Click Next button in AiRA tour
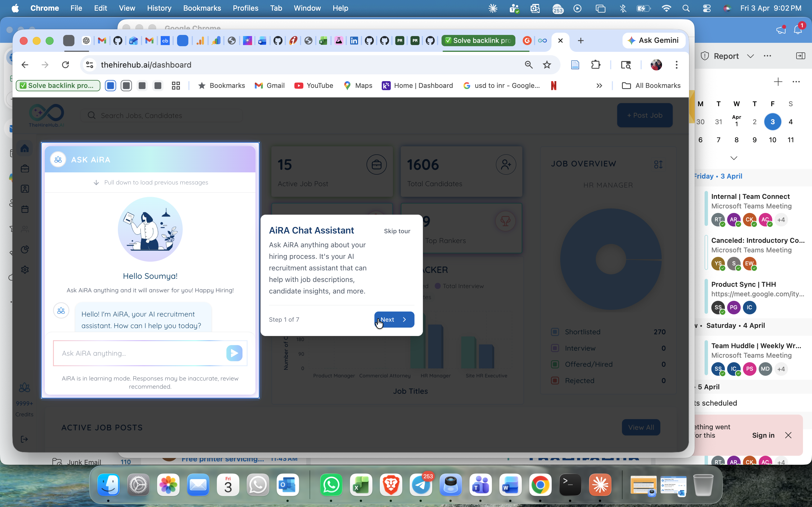Screen dimensions: 812x507 coord(394,320)
